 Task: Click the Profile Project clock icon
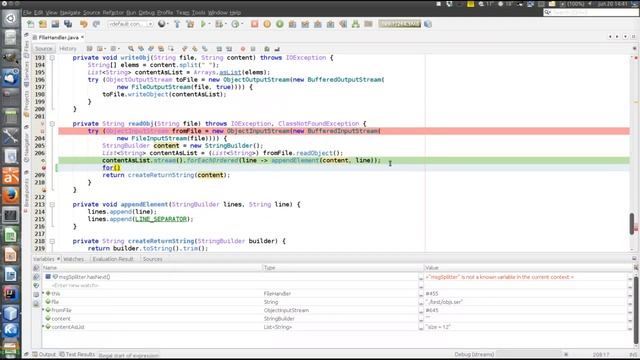coord(235,24)
